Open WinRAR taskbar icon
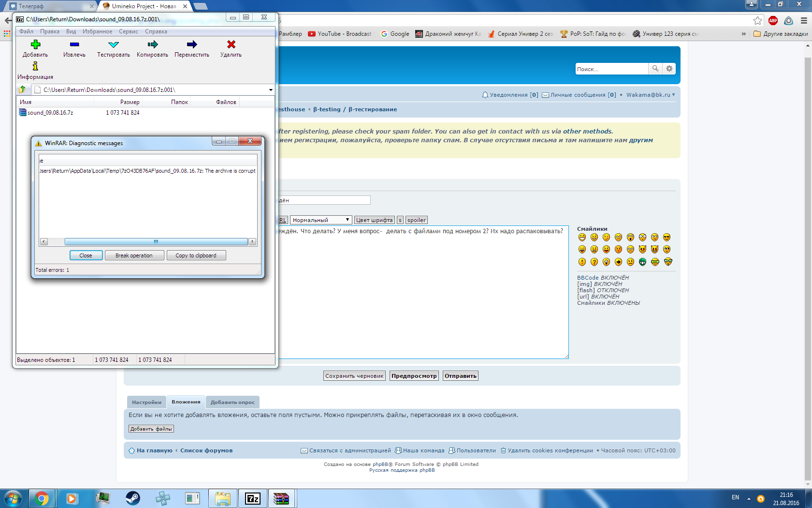 [281, 498]
